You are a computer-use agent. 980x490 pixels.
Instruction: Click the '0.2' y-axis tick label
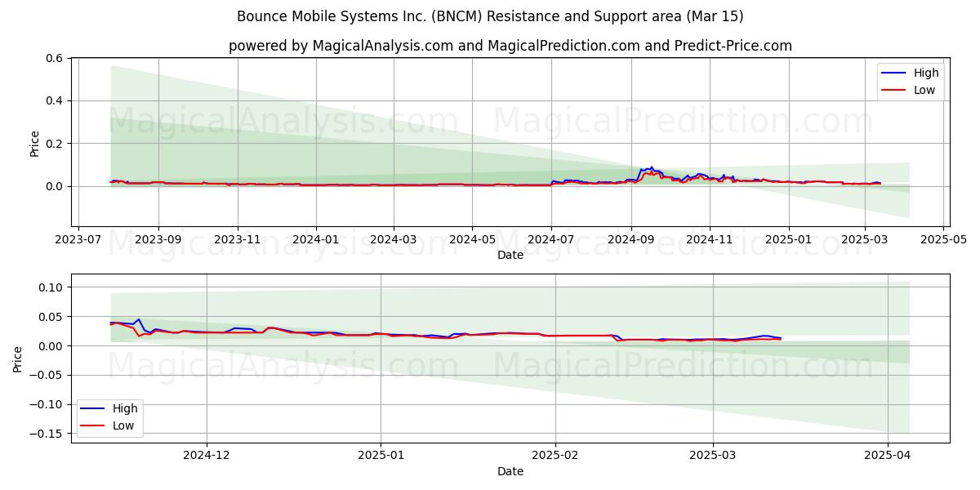coord(55,144)
